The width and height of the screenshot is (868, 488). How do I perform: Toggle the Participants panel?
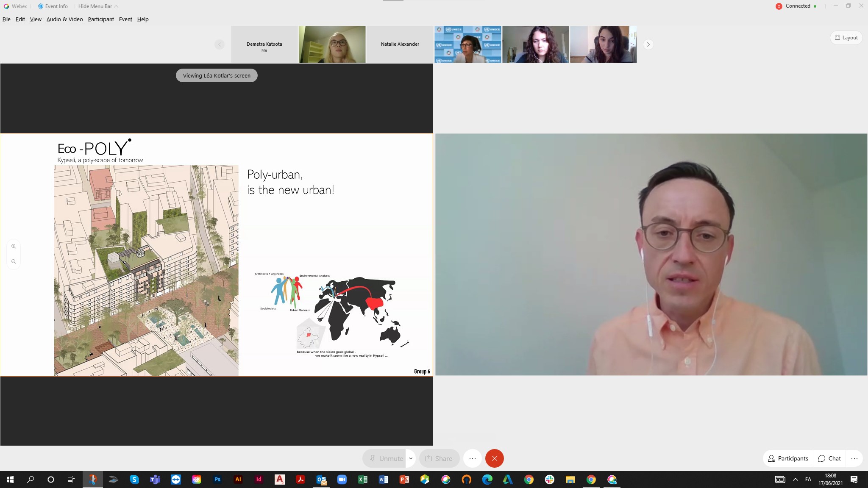pos(788,458)
